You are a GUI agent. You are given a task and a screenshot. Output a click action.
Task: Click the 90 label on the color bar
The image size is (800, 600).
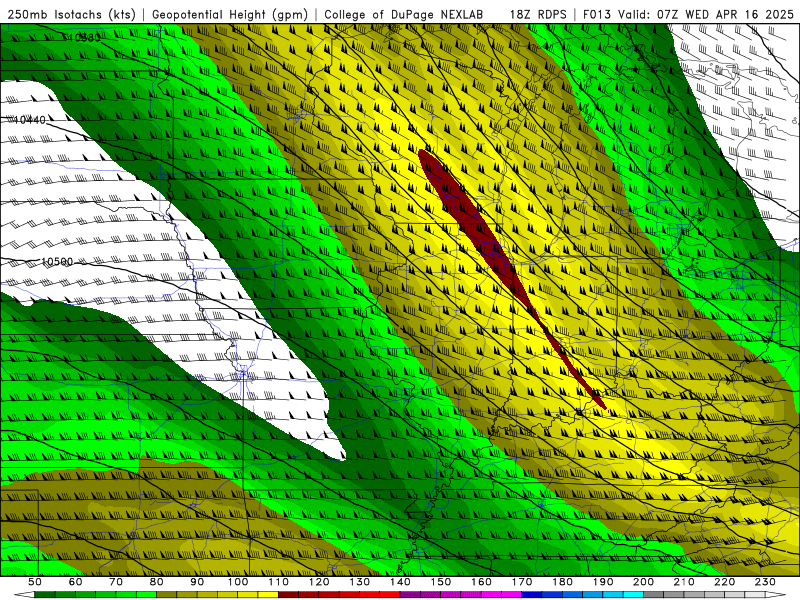[x=197, y=582]
